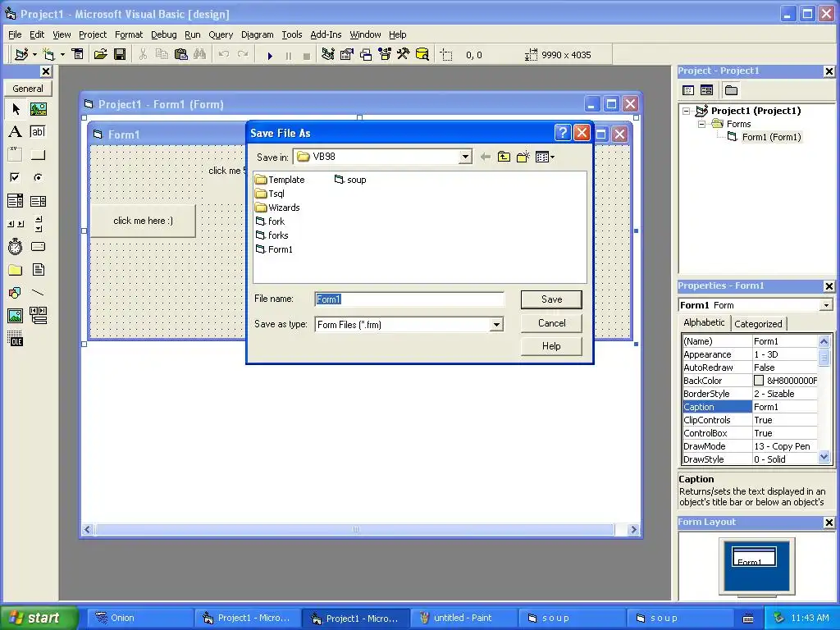The width and height of the screenshot is (840, 630).
Task: Click the Start run button in toolbar
Action: [270, 55]
